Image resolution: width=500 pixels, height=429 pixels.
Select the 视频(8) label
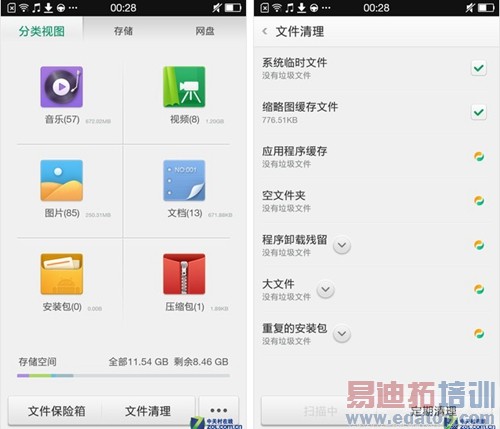185,119
